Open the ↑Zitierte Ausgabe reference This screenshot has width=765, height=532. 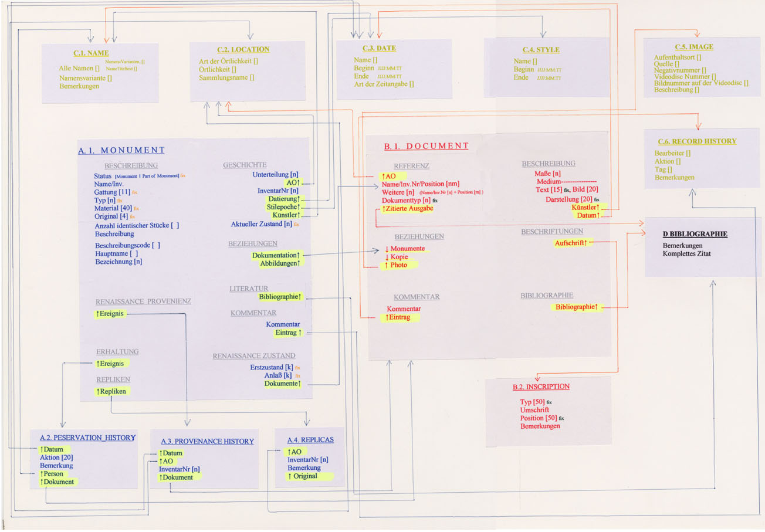coord(407,209)
